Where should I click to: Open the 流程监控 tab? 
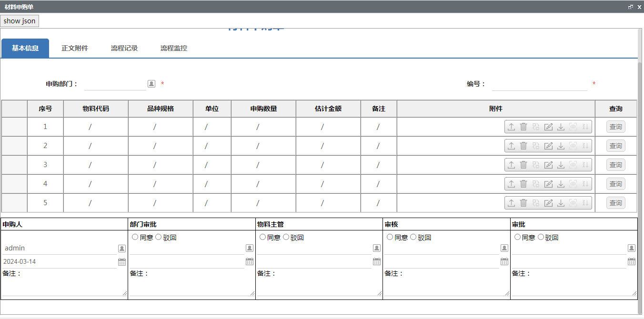(x=174, y=48)
